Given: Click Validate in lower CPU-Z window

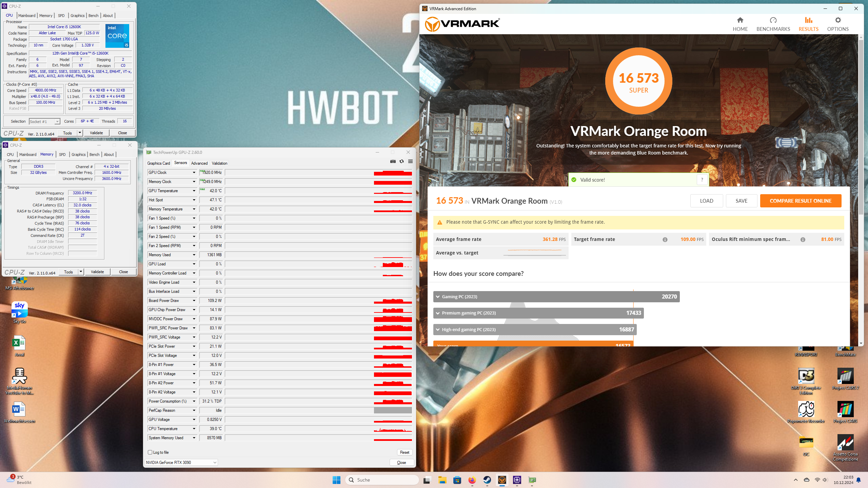Looking at the screenshot, I should 97,272.
